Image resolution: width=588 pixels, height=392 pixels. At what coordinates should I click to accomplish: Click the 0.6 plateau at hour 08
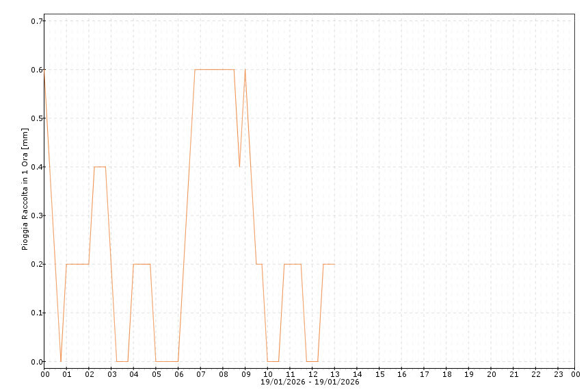coord(223,69)
